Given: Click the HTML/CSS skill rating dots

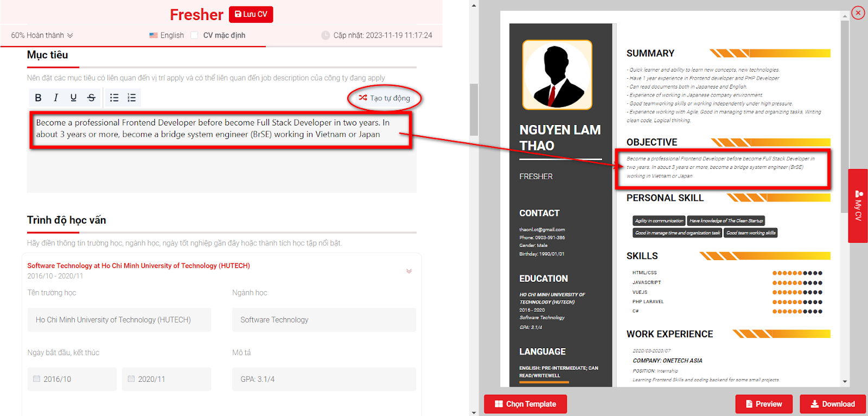Looking at the screenshot, I should point(797,273).
